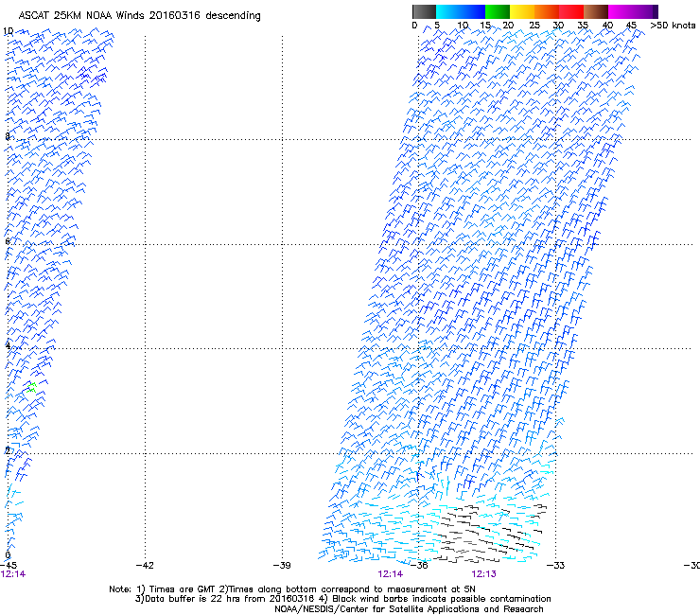Click the green 15-20 knots color segment
This screenshot has height=615, width=700.
(498, 11)
